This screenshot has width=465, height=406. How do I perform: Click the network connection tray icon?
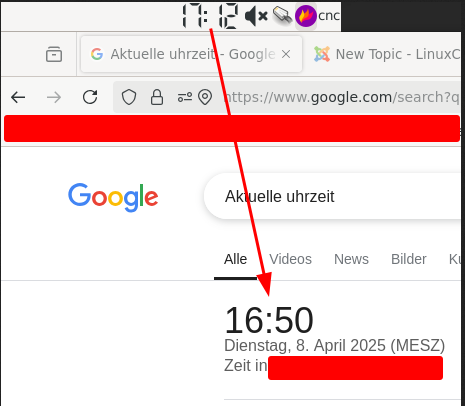[x=283, y=15]
